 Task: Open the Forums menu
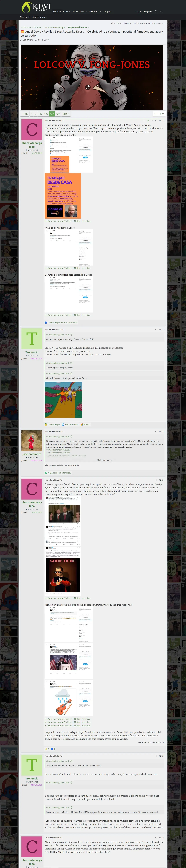57,11
